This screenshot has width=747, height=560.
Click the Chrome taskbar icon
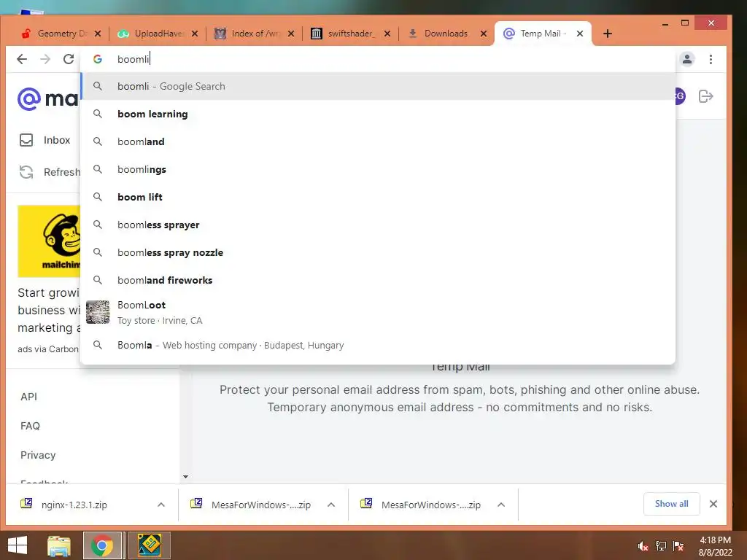pos(102,545)
